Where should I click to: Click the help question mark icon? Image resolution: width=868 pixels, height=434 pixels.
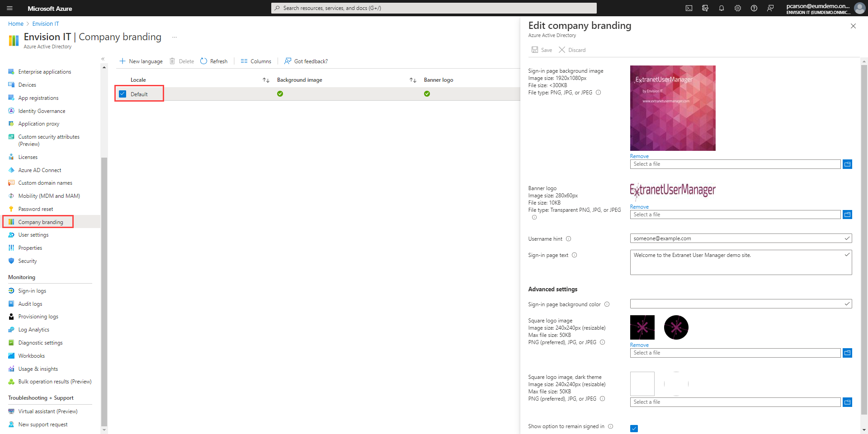[754, 8]
